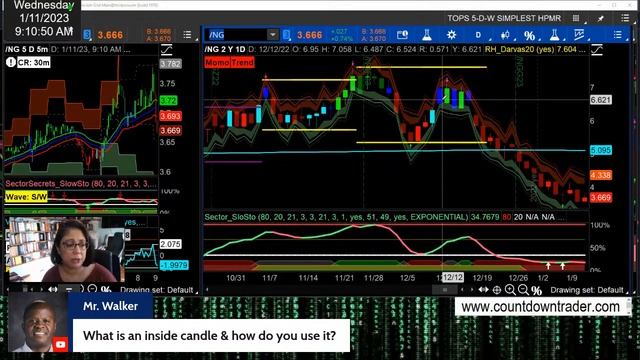Click the /NG 2 Y 1D chart title

pyautogui.click(x=225, y=49)
